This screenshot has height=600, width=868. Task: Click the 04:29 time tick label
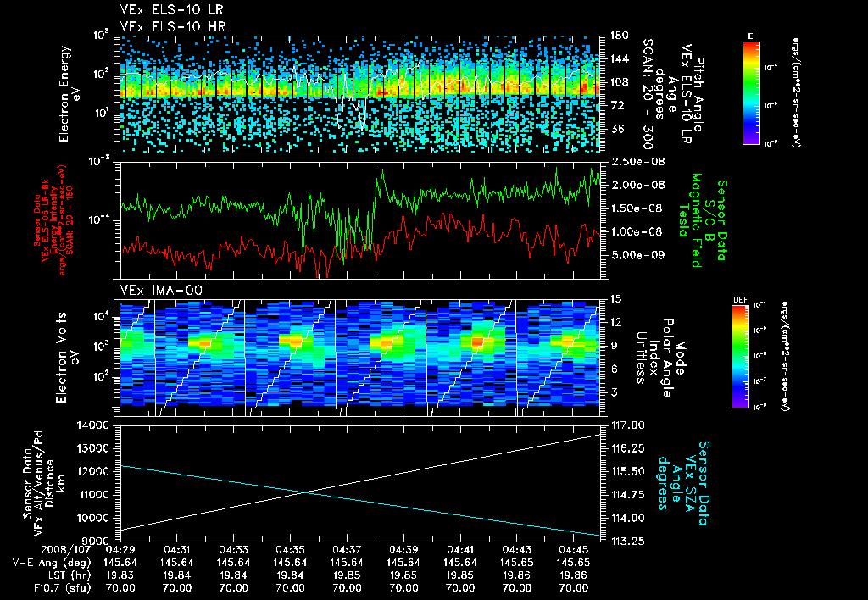[120, 551]
